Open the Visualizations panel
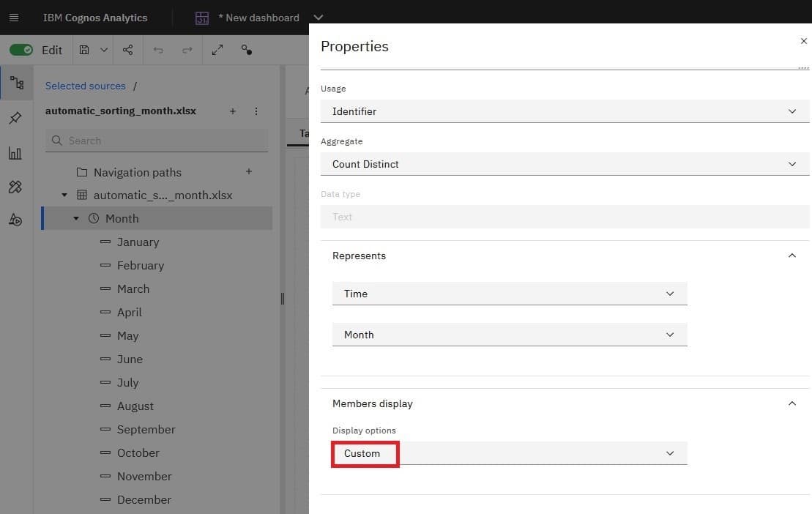This screenshot has width=812, height=514. (x=16, y=153)
